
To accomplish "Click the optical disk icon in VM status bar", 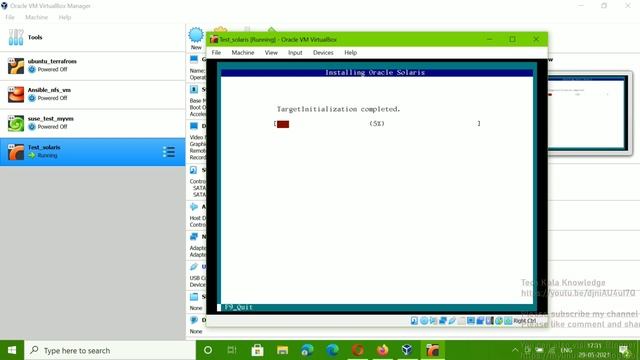I will [424, 321].
